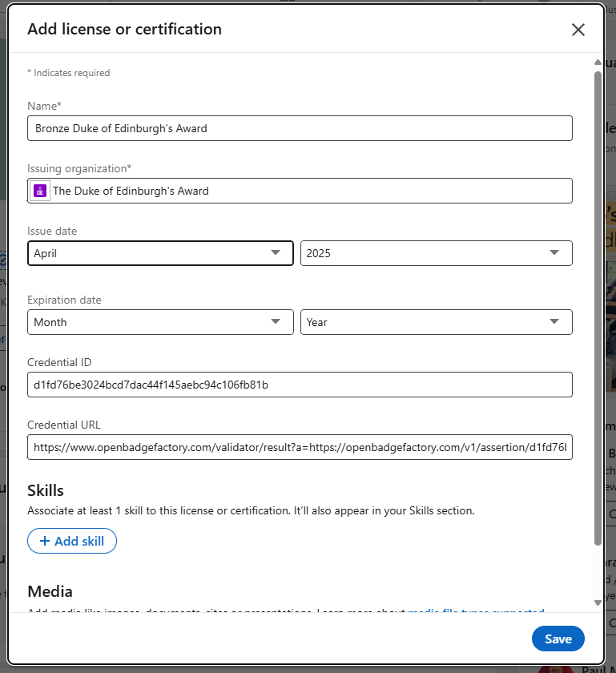Click into the Credential ID field

coord(300,385)
